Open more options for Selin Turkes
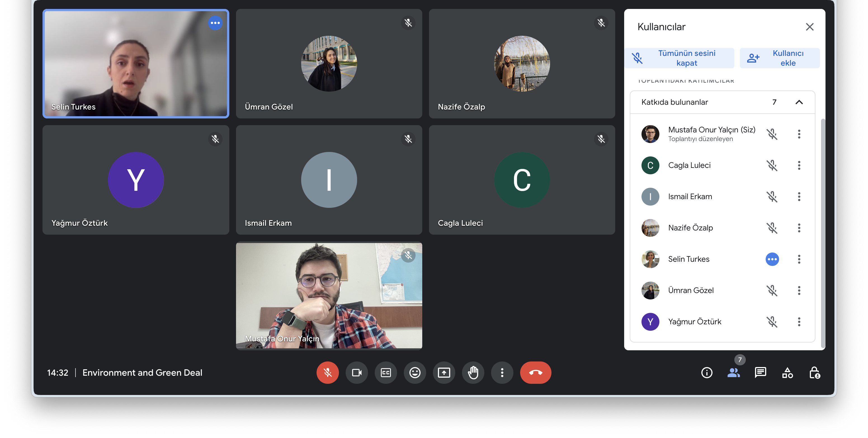This screenshot has width=868, height=438. pos(799,259)
